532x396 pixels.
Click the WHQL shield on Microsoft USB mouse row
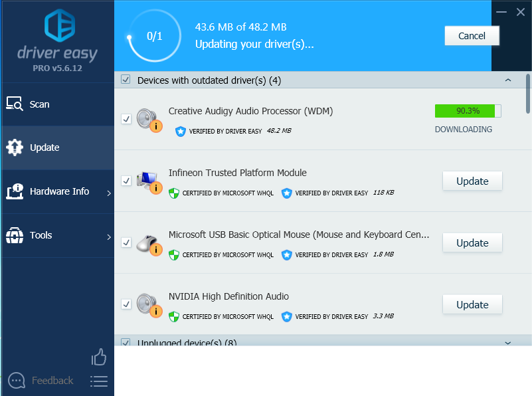[174, 255]
